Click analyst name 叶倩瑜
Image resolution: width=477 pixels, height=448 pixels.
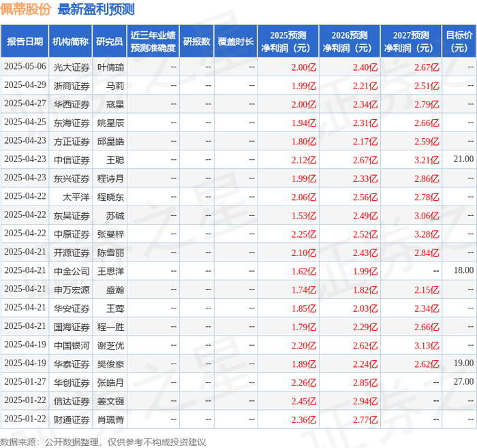(110, 67)
